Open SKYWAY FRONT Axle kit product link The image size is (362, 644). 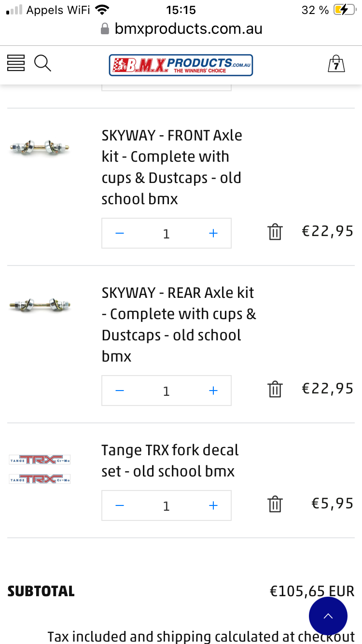tap(171, 167)
